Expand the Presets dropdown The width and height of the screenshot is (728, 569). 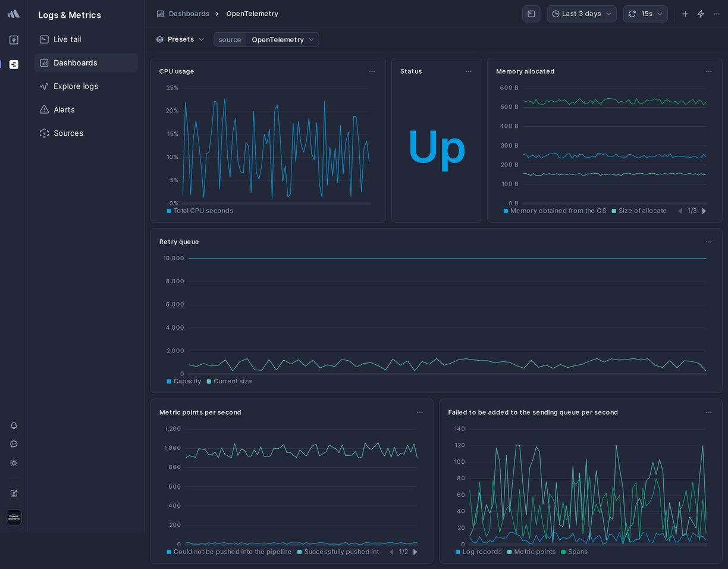[180, 39]
